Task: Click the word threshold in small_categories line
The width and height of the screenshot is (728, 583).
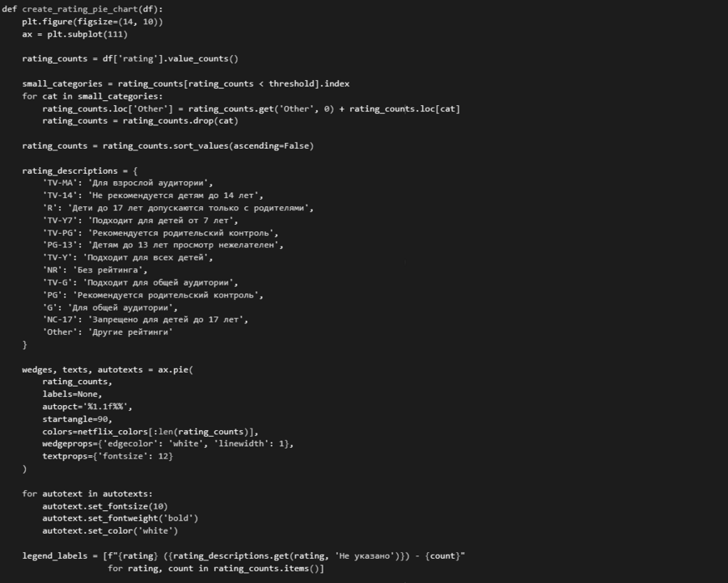Action: 295,83
